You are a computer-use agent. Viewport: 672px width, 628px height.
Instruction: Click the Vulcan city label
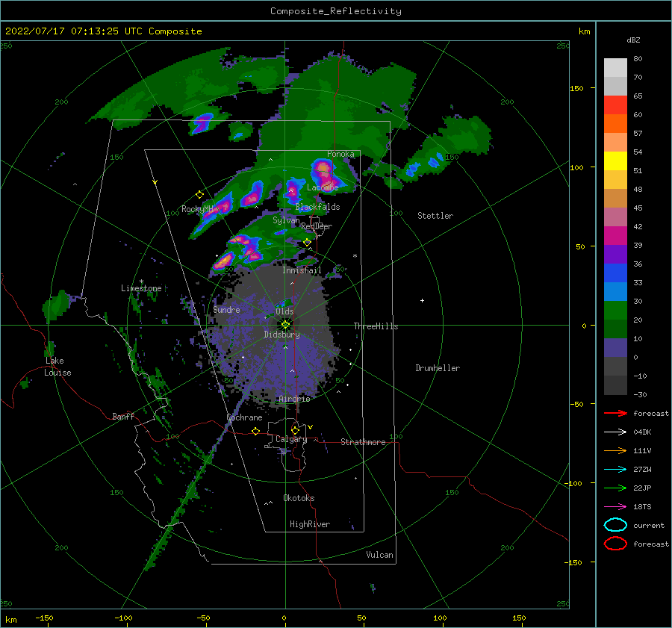(x=380, y=555)
